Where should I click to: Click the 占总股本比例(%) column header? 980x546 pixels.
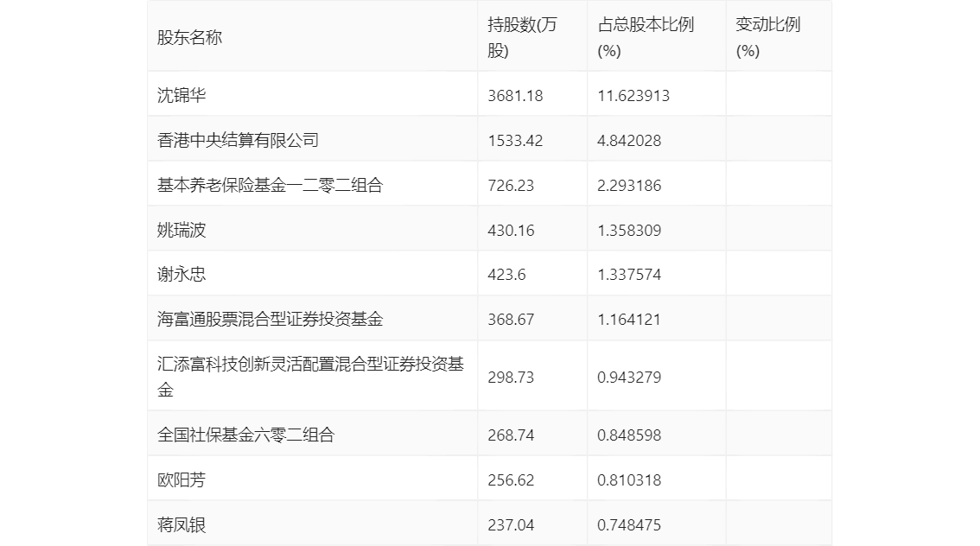click(x=646, y=37)
